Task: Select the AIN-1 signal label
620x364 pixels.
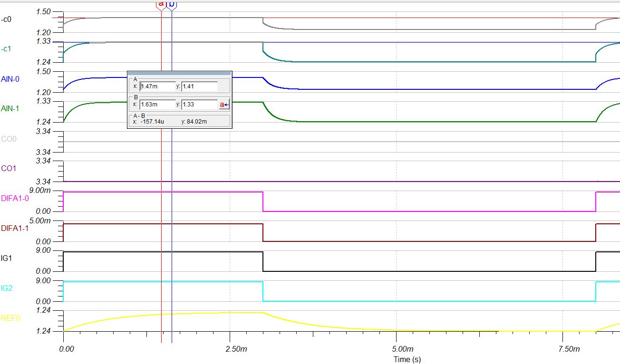Action: coord(10,108)
